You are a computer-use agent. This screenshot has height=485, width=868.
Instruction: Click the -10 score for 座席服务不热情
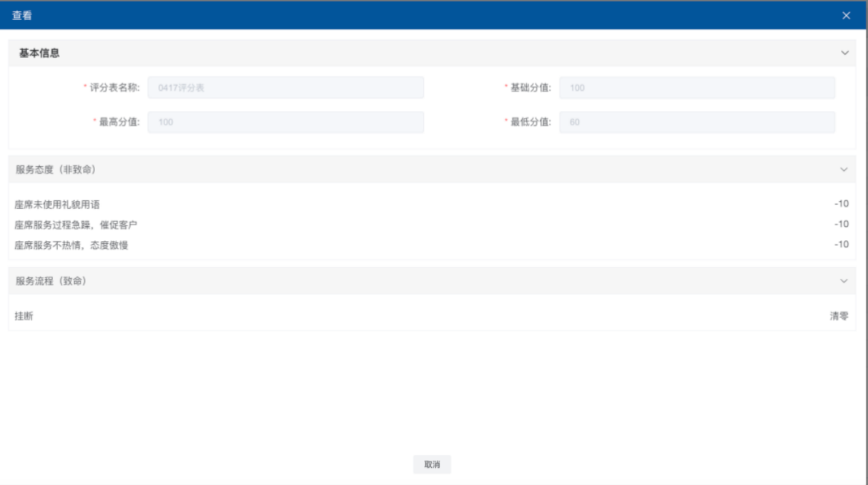pos(842,245)
